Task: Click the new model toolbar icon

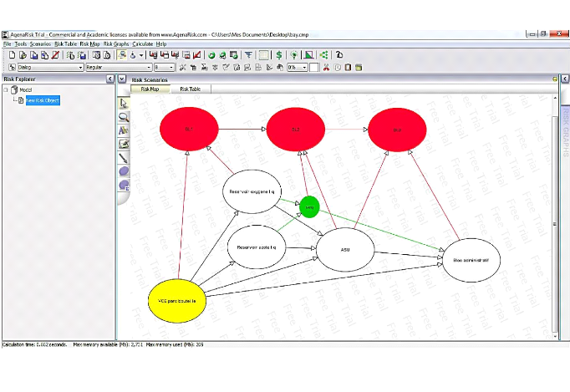Action: (x=12, y=55)
